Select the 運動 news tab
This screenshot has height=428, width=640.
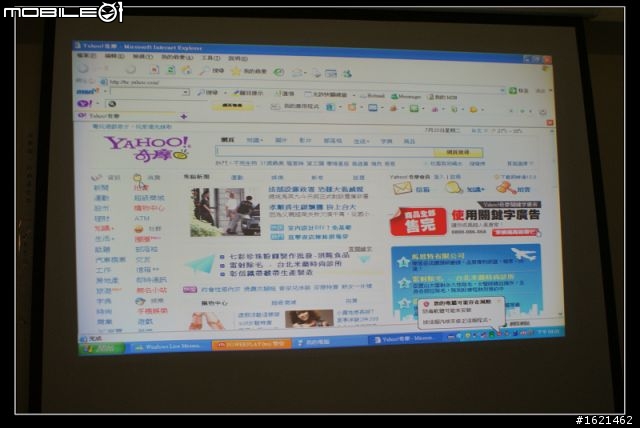pos(237,177)
